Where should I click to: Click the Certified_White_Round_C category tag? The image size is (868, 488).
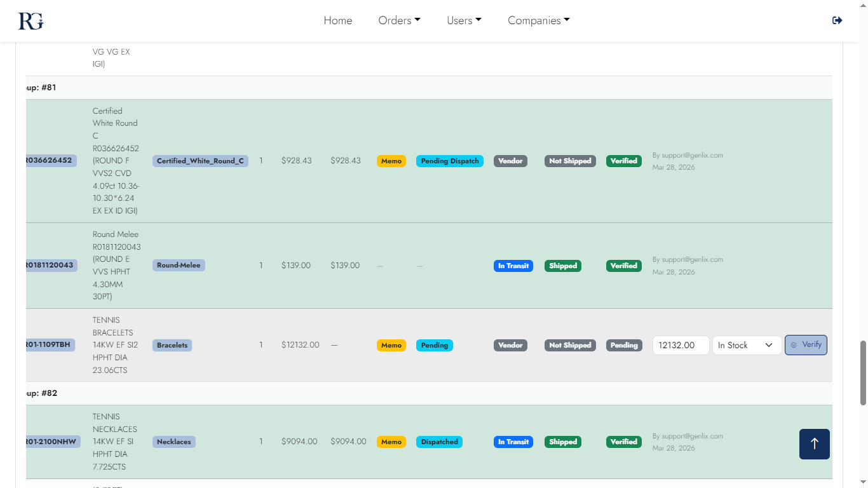[x=200, y=161]
